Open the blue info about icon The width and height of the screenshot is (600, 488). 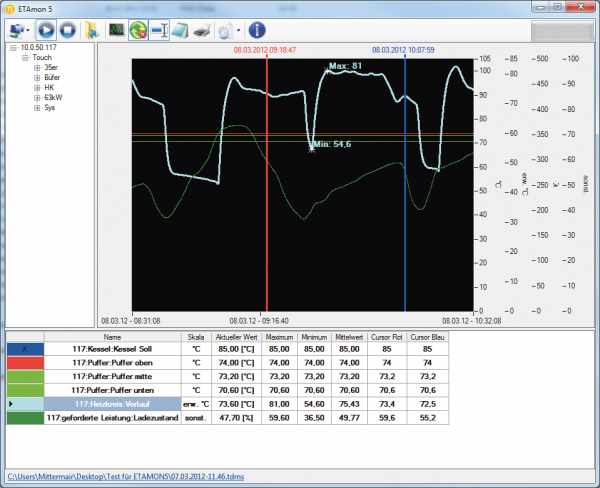(x=257, y=30)
